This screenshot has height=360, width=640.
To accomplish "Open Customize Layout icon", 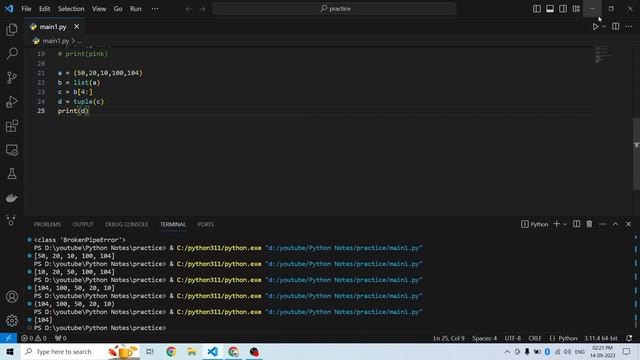I will click(x=576, y=9).
